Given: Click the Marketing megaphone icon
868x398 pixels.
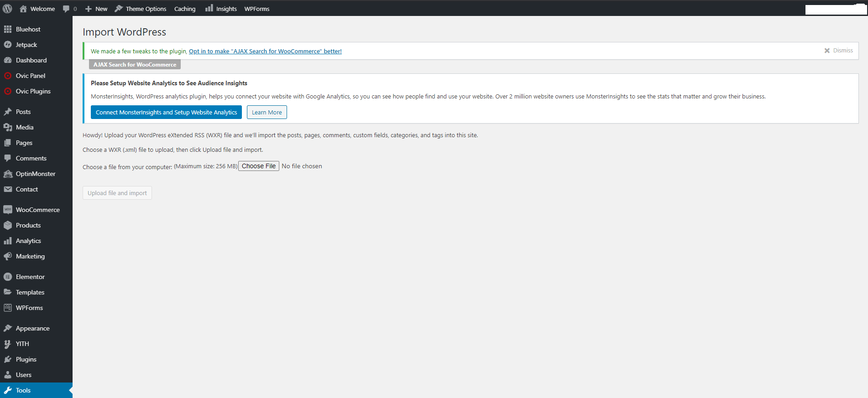Looking at the screenshot, I should click(x=8, y=256).
